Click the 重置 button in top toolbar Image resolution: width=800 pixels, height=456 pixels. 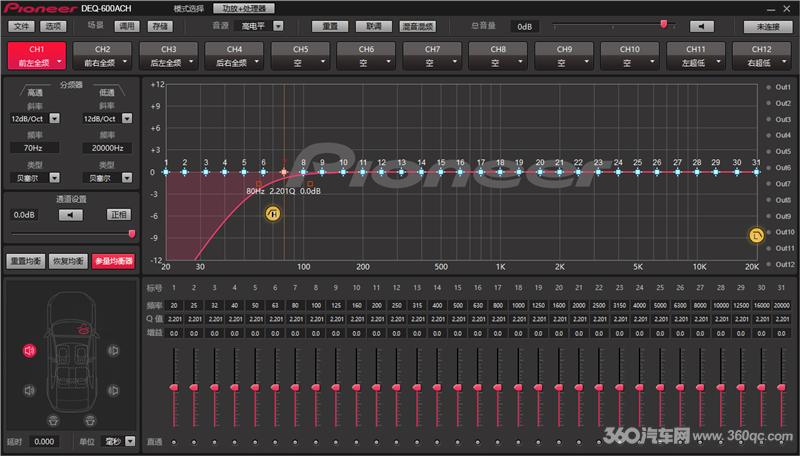click(330, 27)
